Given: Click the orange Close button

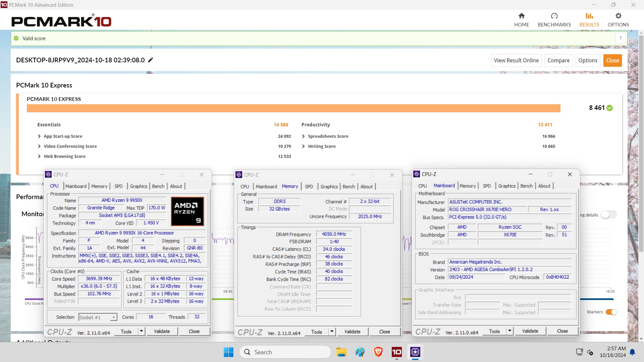Looking at the screenshot, I should click(x=612, y=60).
